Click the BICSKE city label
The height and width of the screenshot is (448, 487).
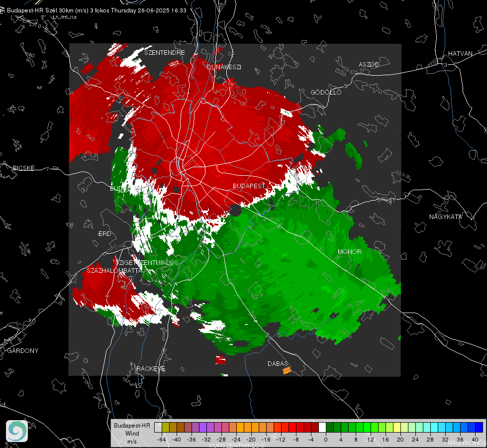[x=23, y=168]
